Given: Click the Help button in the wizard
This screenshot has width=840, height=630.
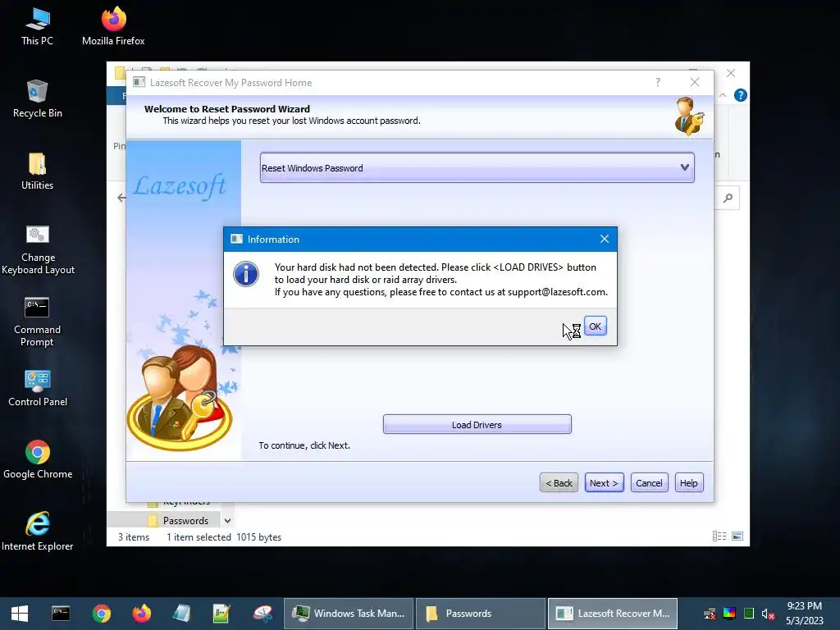Looking at the screenshot, I should [x=688, y=482].
